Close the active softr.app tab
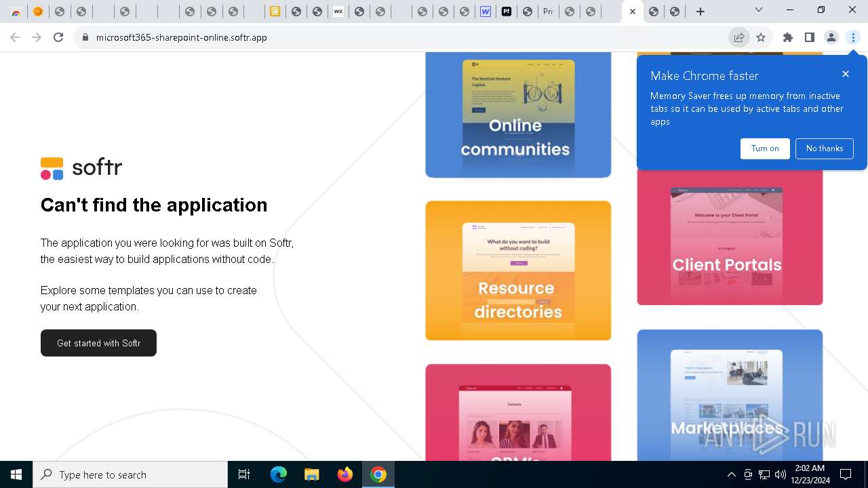Screen dimensions: 868x488 633,12
